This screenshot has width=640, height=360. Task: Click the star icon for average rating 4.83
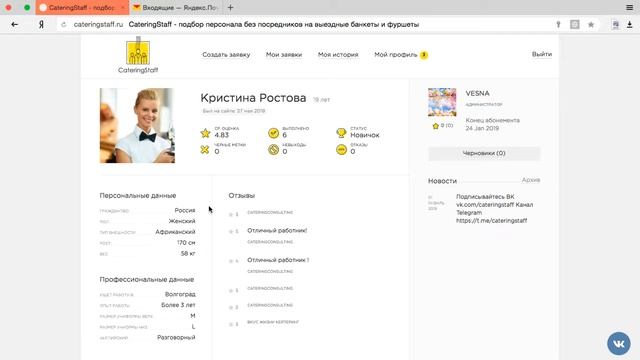(x=205, y=133)
